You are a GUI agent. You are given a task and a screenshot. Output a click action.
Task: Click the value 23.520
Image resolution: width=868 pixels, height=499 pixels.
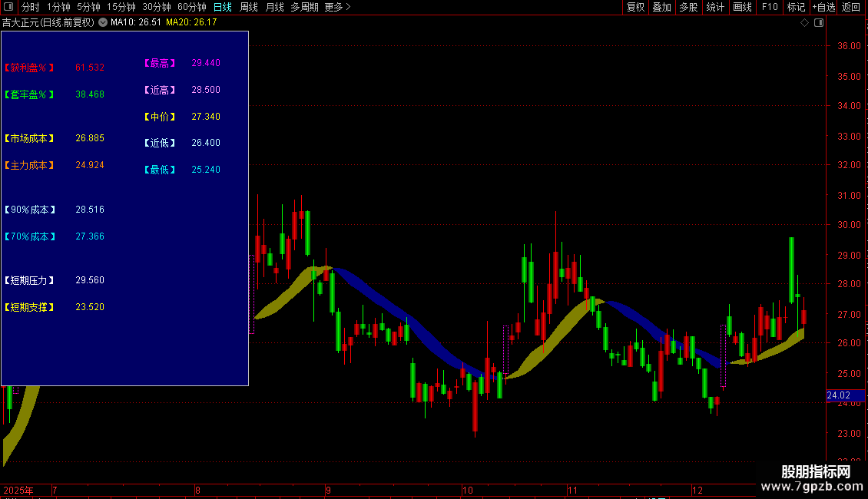click(90, 307)
